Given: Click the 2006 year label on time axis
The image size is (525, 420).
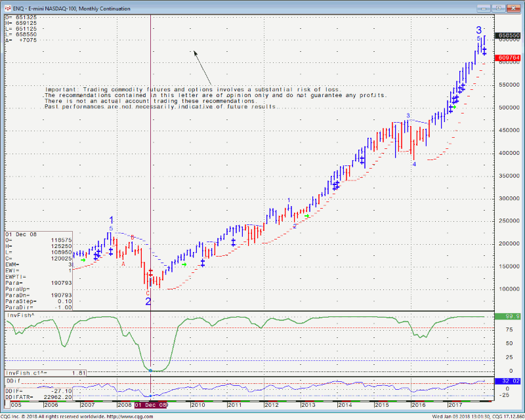Looking at the screenshot, I should point(51,405).
